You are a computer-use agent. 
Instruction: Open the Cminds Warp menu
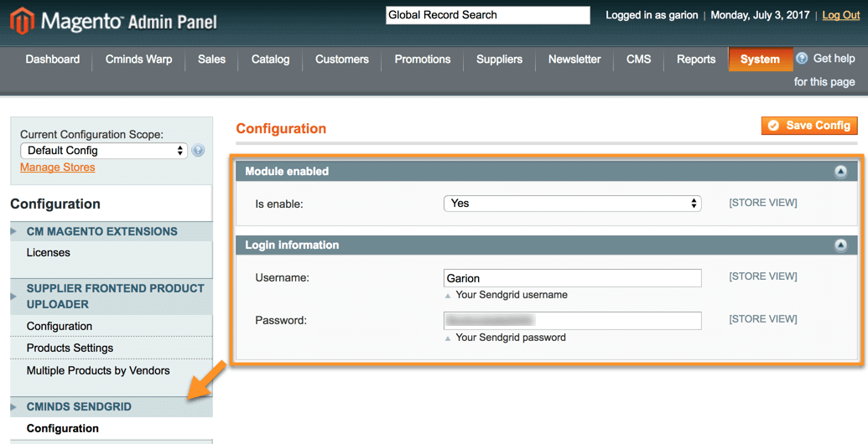[138, 59]
